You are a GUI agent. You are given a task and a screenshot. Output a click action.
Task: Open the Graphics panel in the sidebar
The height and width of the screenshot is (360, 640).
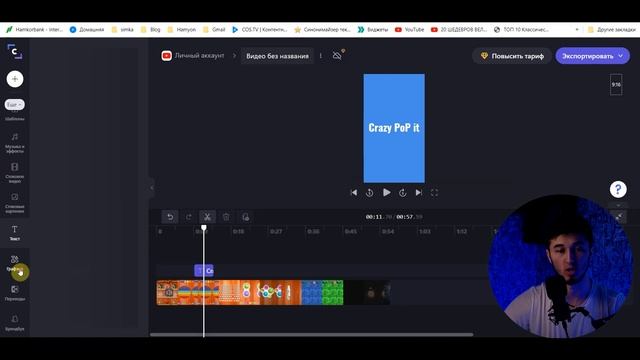coord(15,263)
